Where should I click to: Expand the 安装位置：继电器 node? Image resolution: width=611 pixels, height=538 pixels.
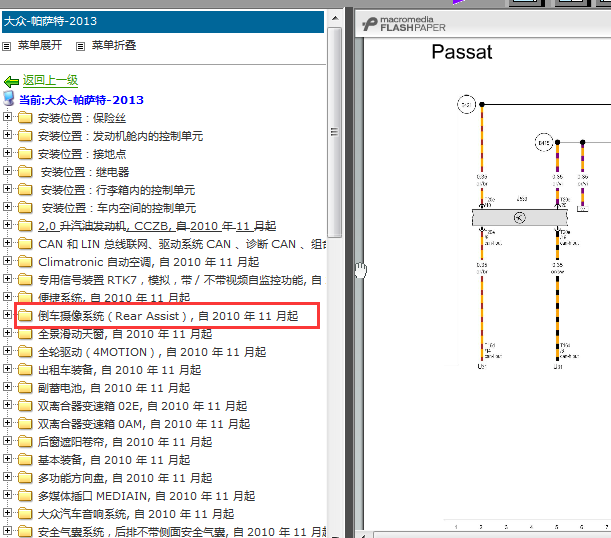point(7,170)
